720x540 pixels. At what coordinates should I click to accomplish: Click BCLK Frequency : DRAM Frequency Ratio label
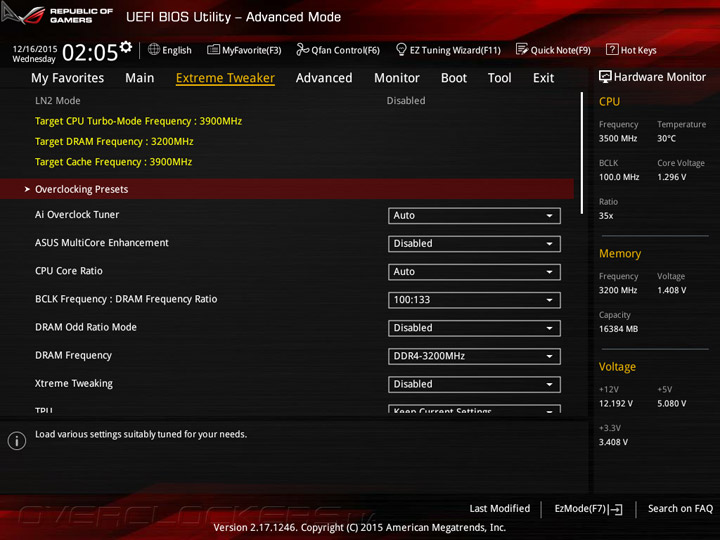126,299
